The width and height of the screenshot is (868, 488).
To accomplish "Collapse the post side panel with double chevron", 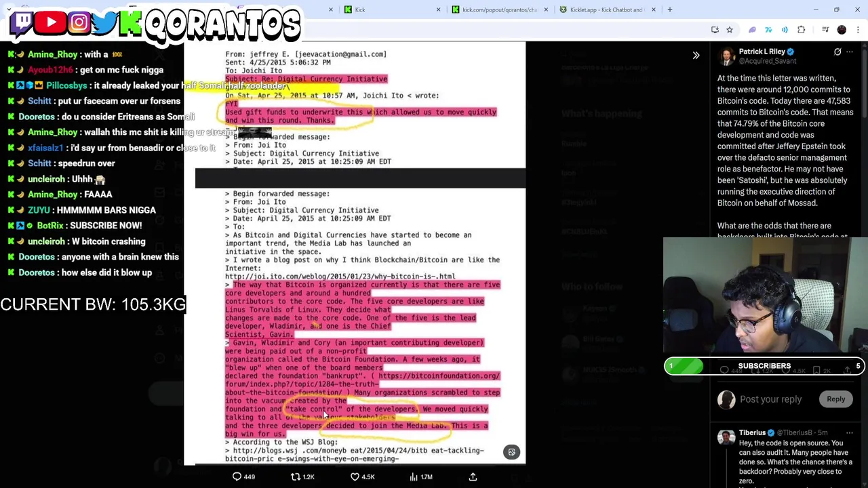I will tap(696, 56).
